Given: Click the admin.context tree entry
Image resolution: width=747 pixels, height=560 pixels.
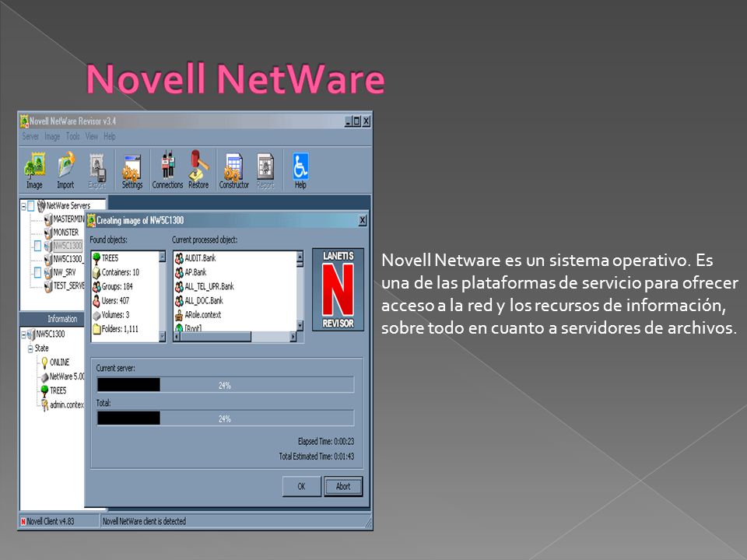Looking at the screenshot, I should 62,405.
